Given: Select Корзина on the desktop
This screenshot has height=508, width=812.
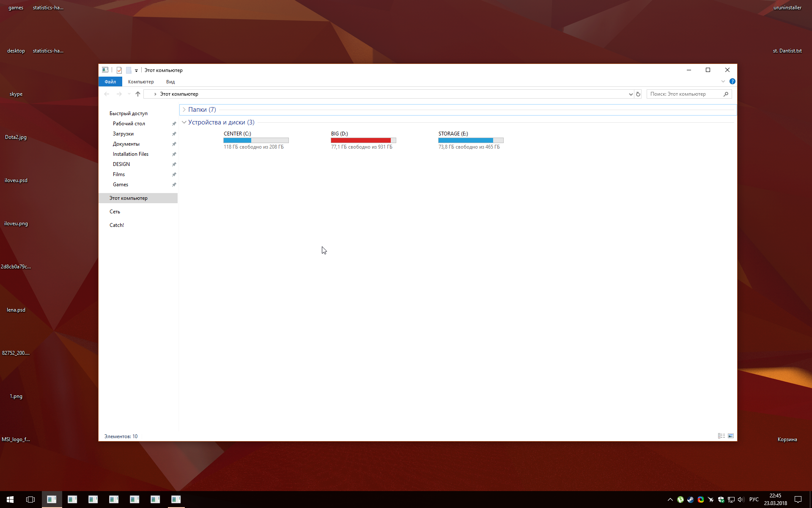Looking at the screenshot, I should click(x=787, y=439).
